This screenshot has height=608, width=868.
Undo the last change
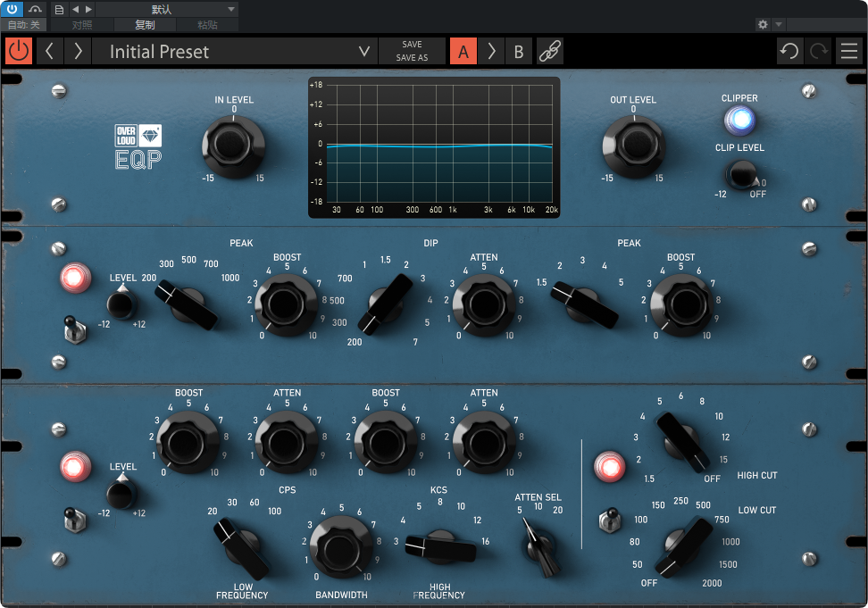point(789,52)
